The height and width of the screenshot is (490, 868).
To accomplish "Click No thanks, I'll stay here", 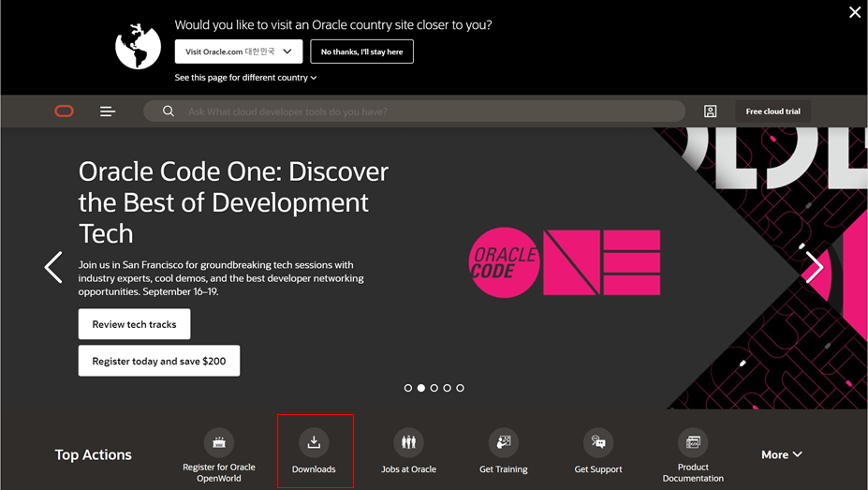I will (x=361, y=52).
